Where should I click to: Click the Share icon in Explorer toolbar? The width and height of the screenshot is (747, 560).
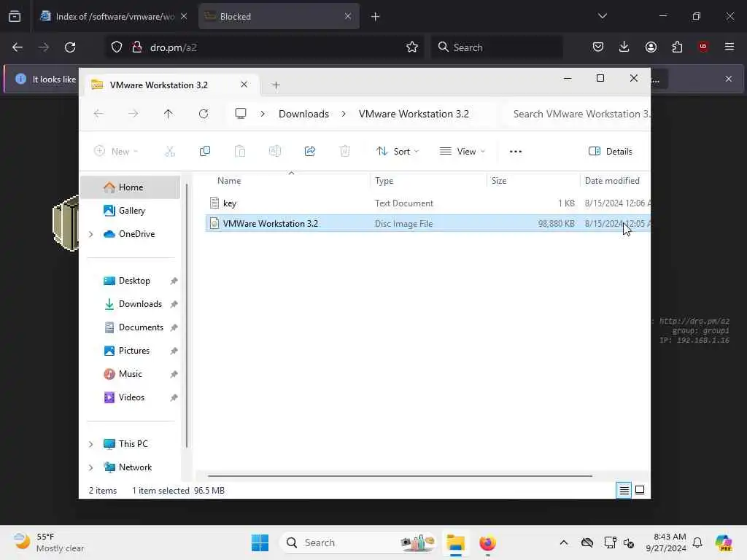pos(309,152)
